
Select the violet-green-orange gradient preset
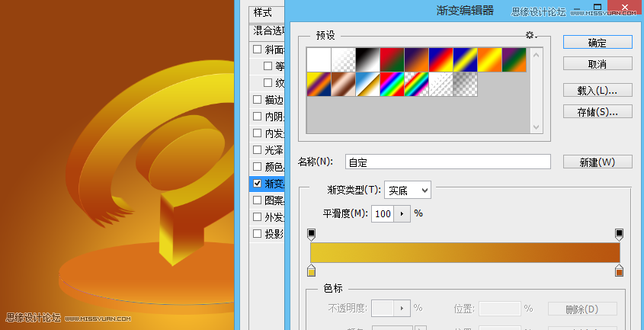click(x=514, y=60)
